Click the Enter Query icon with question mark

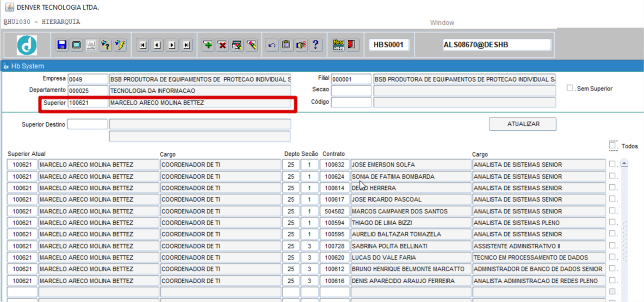coord(105,45)
